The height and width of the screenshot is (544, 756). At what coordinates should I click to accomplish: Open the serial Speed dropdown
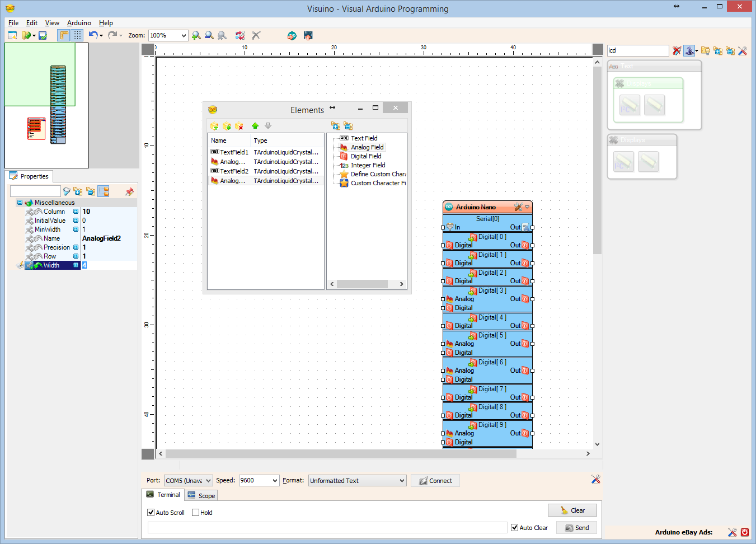(x=275, y=481)
